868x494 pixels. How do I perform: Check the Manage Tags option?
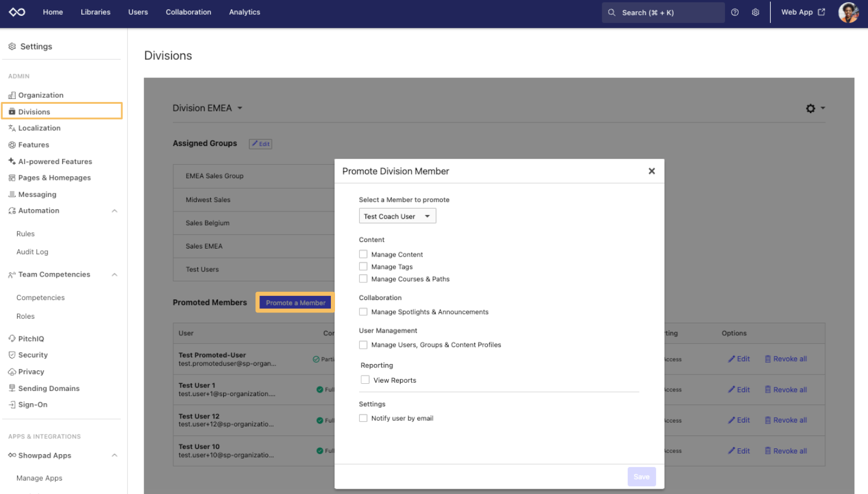click(363, 267)
